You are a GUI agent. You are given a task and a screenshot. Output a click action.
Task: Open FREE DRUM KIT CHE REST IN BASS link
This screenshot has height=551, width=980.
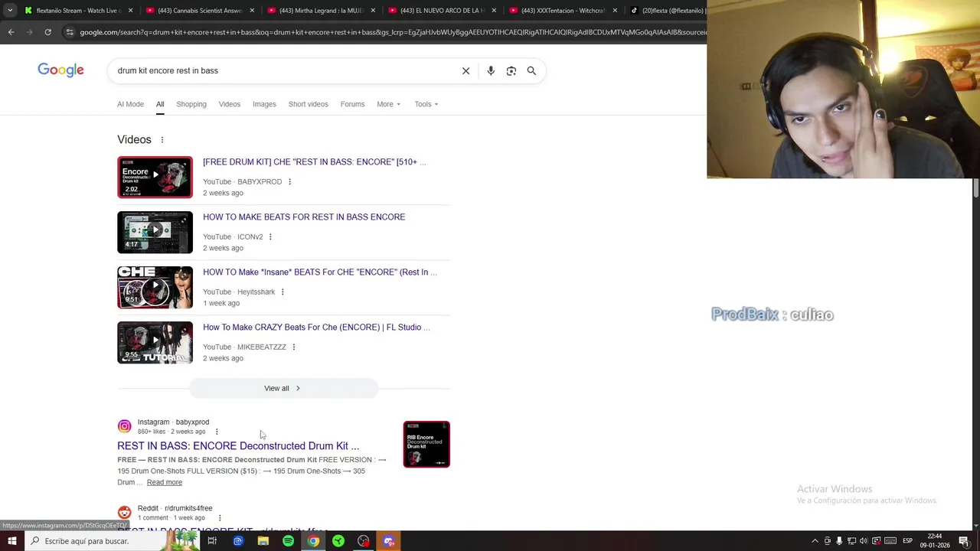coord(314,161)
